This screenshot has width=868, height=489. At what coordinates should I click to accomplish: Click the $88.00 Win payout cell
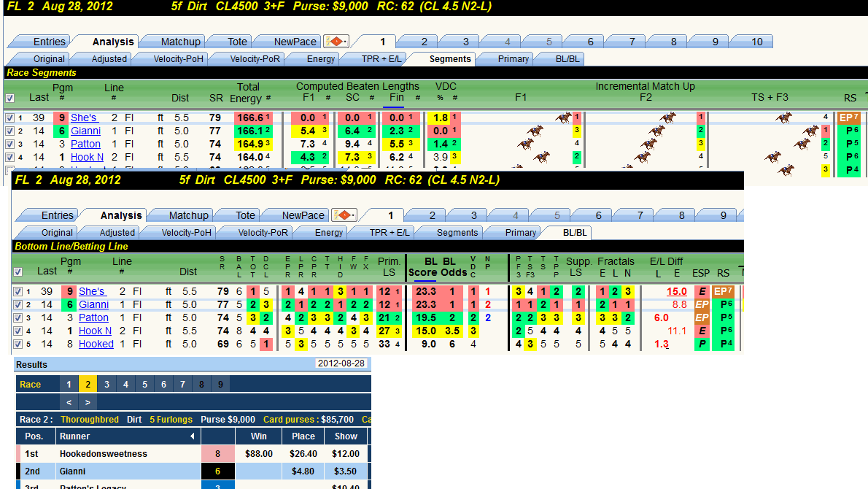click(x=258, y=453)
